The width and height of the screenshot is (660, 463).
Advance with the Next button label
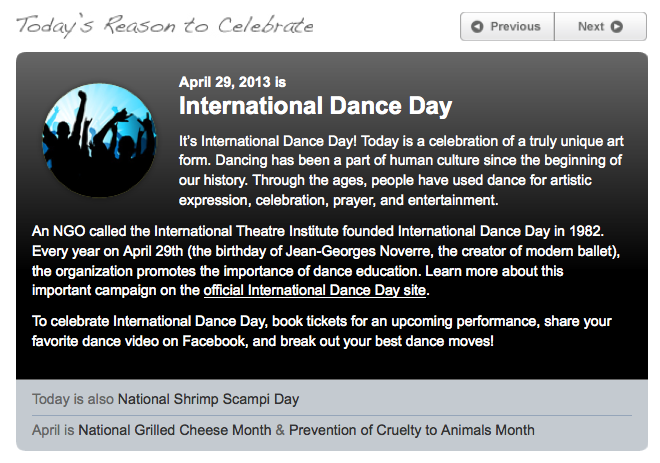[x=591, y=27]
